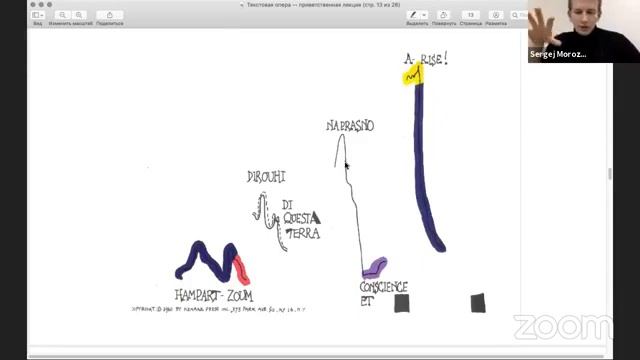The image size is (640, 360).
Task: Click the DI QUESTA TERRA text
Action: point(302,220)
